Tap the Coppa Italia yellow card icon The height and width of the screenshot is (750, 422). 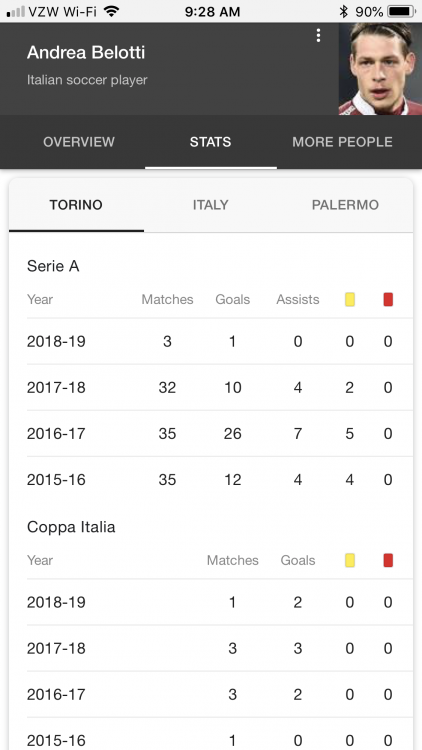[350, 561]
